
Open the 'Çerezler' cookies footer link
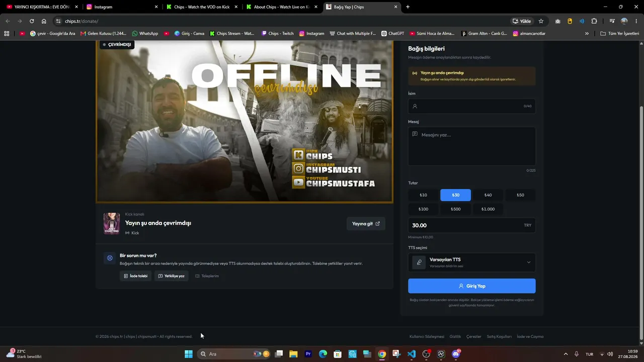(x=474, y=336)
